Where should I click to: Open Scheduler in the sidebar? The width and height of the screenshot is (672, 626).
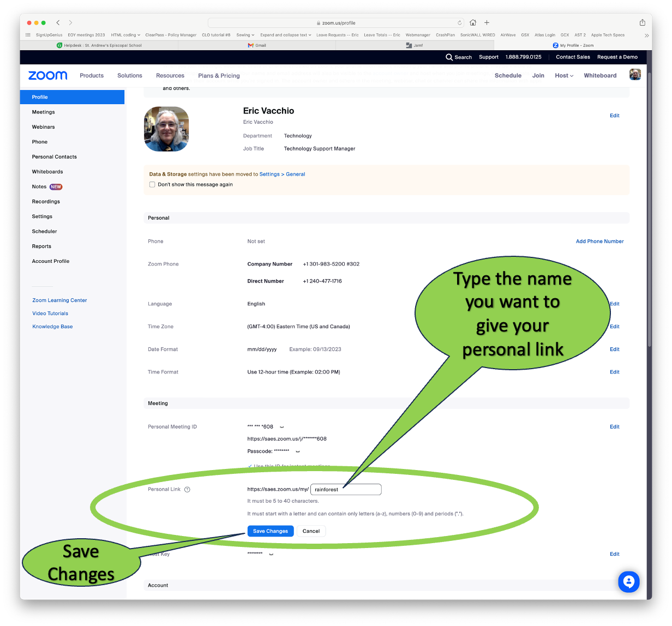click(x=45, y=232)
